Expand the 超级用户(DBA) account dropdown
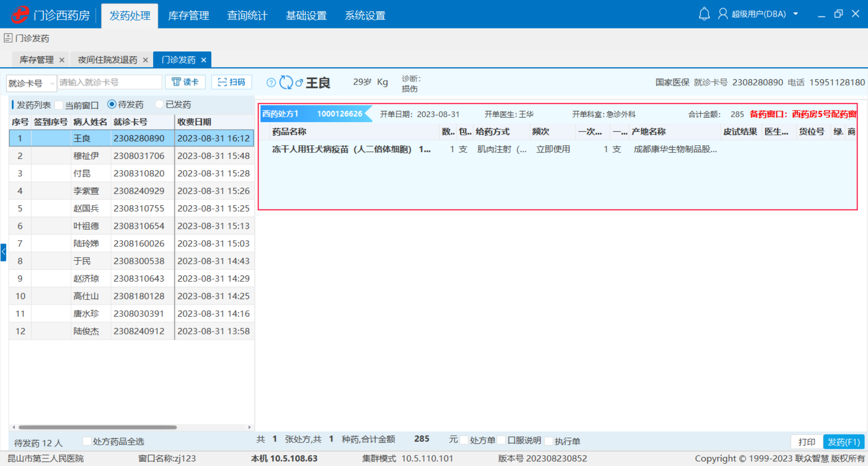 click(796, 14)
